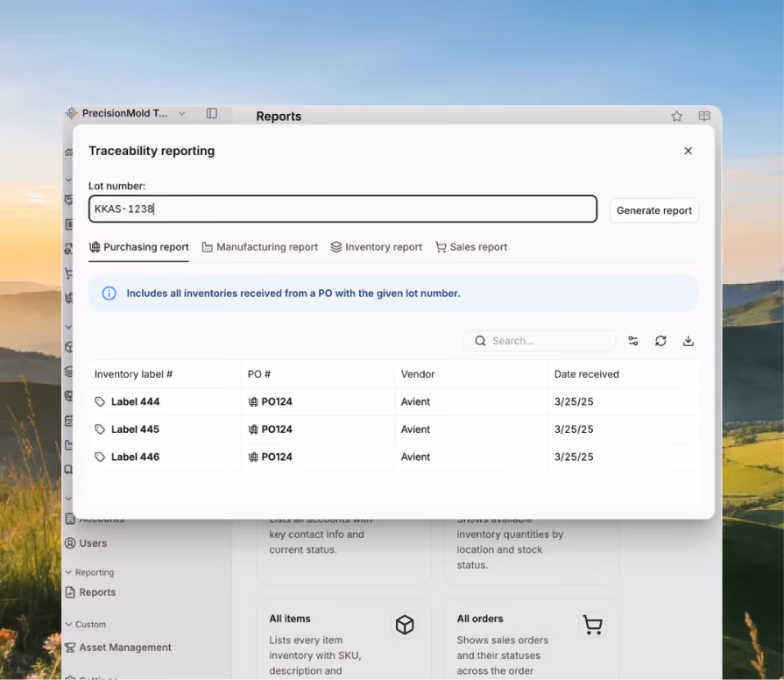Click the Reports document icon in sidebar

[x=70, y=592]
